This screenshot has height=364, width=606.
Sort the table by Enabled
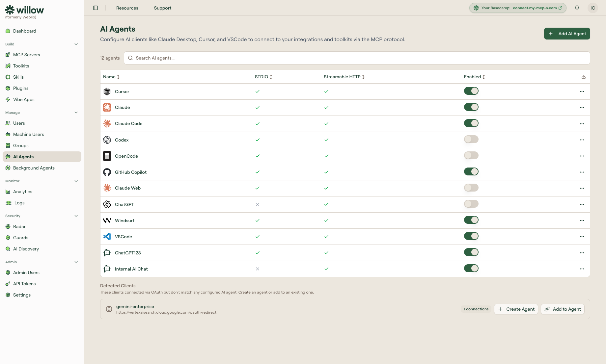click(475, 77)
